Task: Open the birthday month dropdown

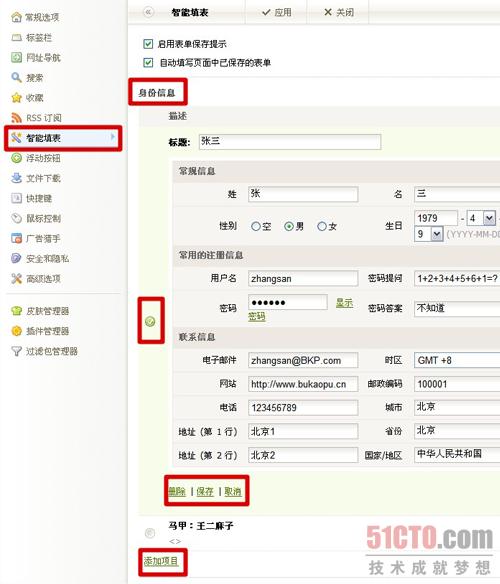Action: coord(489,218)
